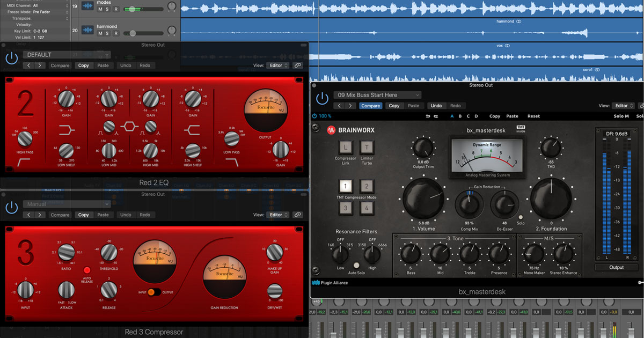Click the Red 2 EQ High Pass knob

[x=25, y=140]
